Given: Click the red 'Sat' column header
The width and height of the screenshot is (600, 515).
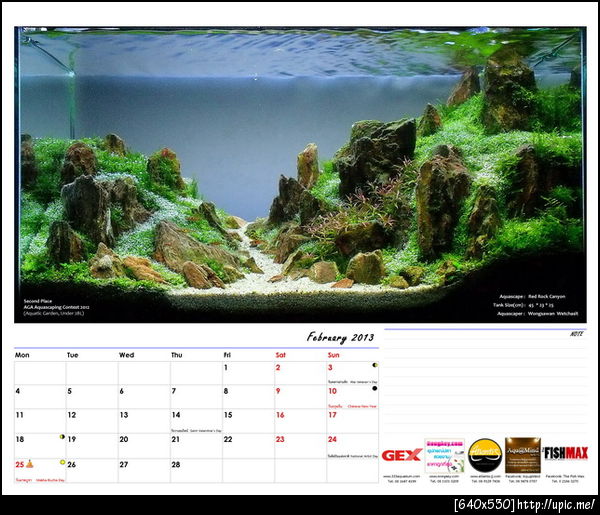Looking at the screenshot, I should point(280,355).
